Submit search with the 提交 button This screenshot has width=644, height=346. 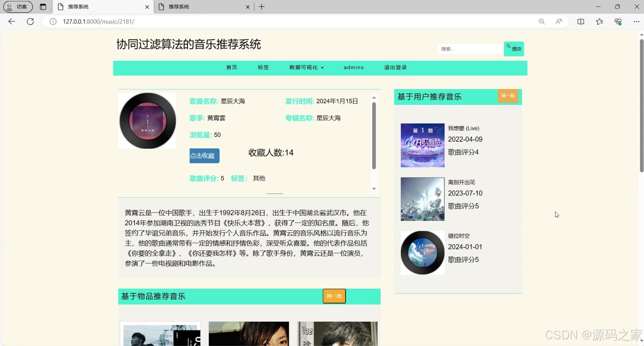point(514,49)
